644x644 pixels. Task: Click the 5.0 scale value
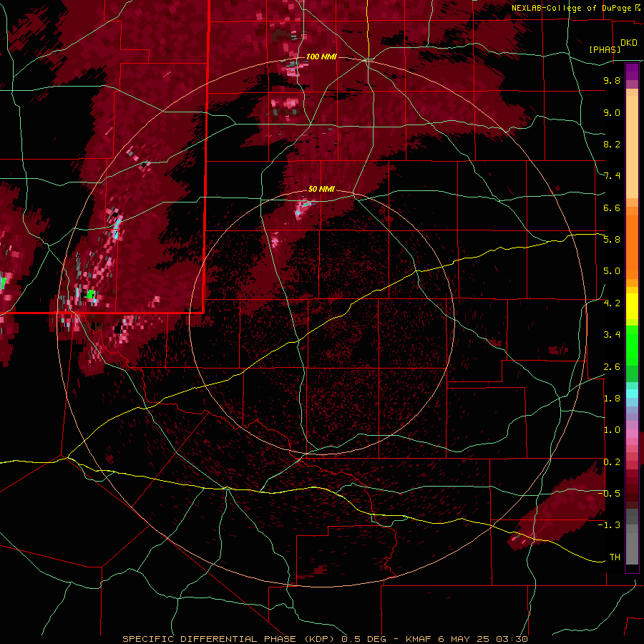(612, 271)
